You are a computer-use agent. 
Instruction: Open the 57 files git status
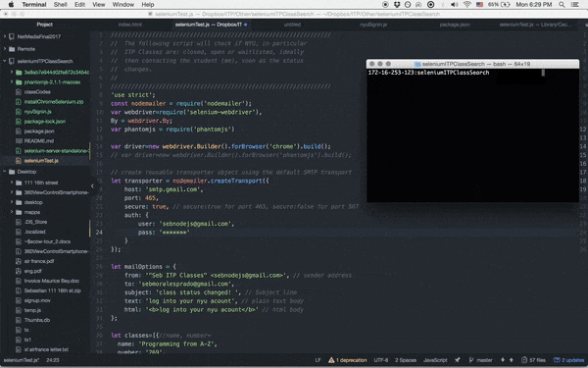pos(533,360)
